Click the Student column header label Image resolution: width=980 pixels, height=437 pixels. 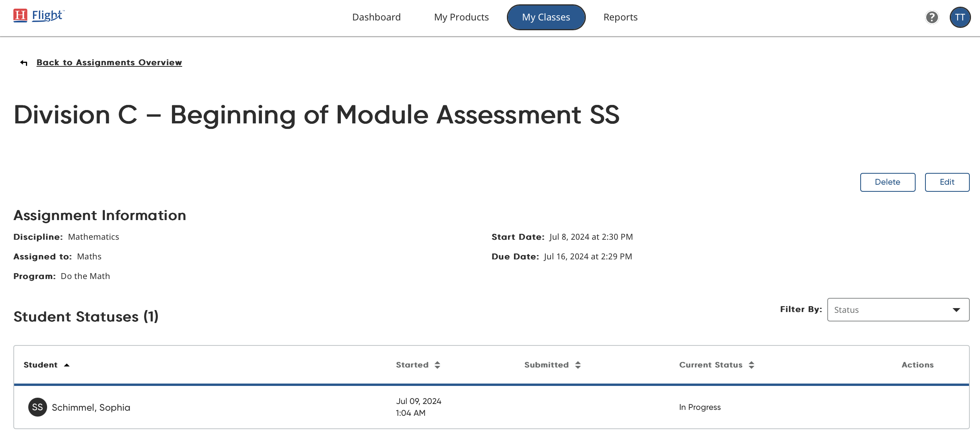pos(40,365)
